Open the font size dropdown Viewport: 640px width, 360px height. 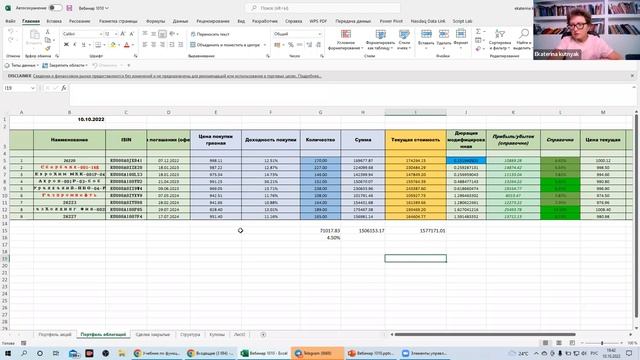(116, 34)
